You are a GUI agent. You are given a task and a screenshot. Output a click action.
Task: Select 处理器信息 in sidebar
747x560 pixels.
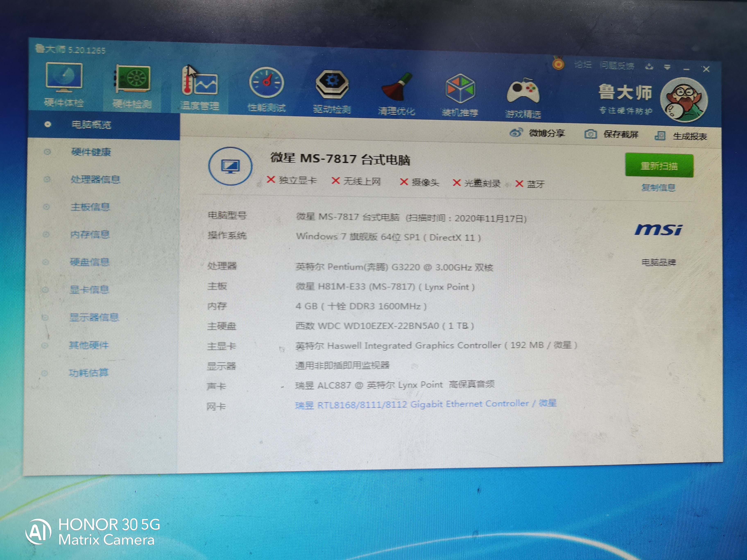95,180
